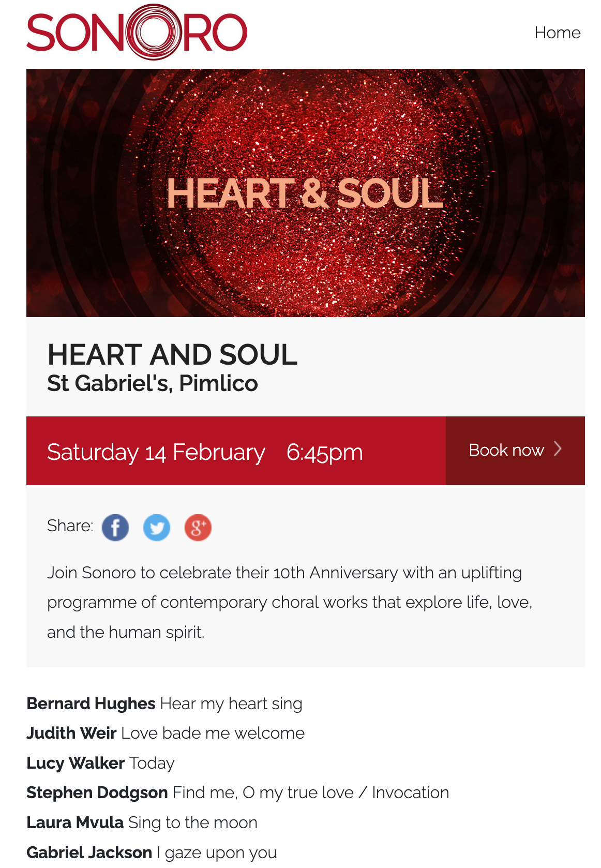Click St Gabriel's, Pimlico venue text
Screen dimensions: 601x868
[x=153, y=384]
